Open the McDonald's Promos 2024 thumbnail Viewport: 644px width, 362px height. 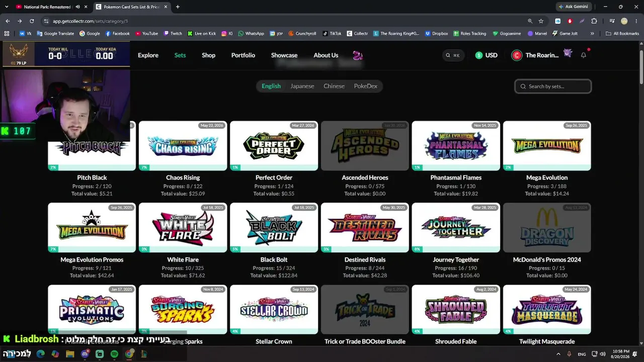point(547,228)
